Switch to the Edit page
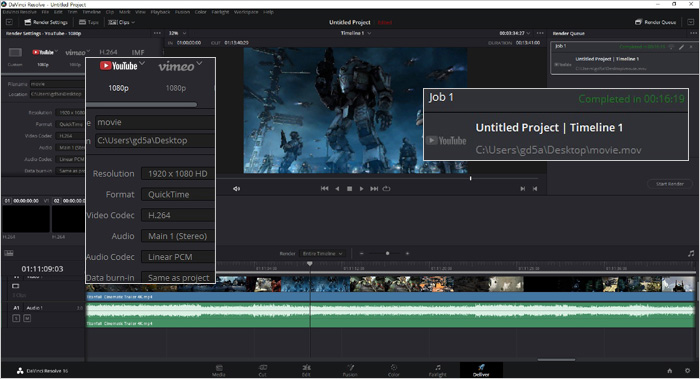 (x=306, y=371)
